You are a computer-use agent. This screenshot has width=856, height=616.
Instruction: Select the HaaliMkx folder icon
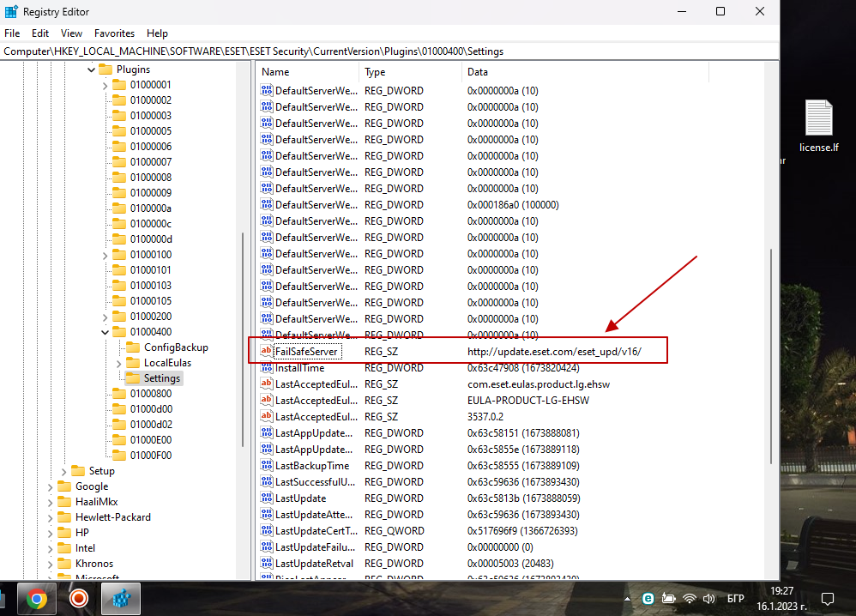click(64, 502)
